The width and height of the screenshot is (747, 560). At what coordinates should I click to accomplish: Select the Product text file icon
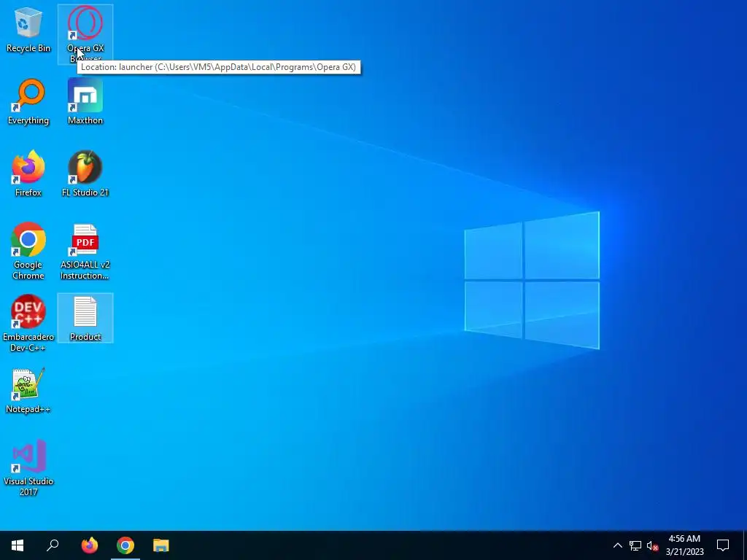[85, 318]
